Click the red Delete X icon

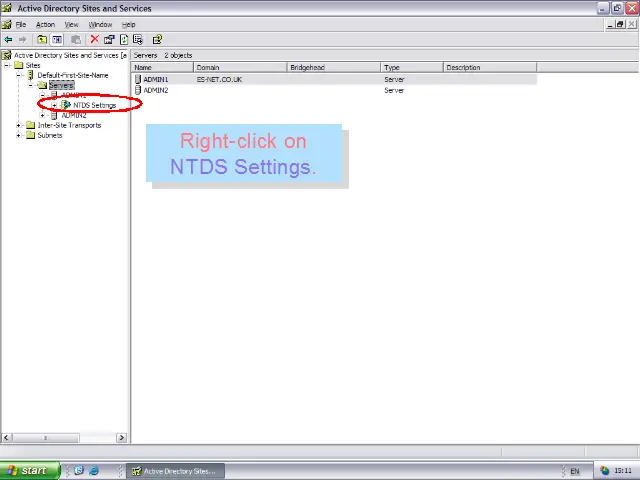point(95,40)
